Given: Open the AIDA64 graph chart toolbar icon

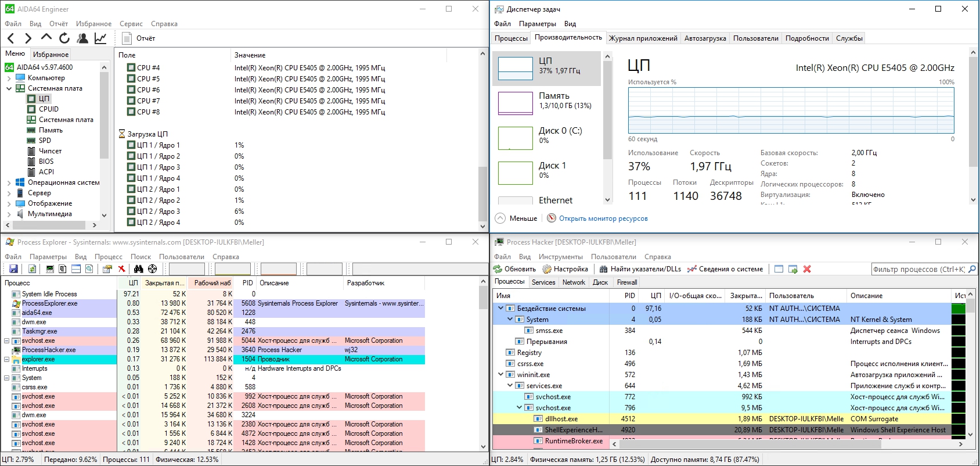Looking at the screenshot, I should (100, 38).
